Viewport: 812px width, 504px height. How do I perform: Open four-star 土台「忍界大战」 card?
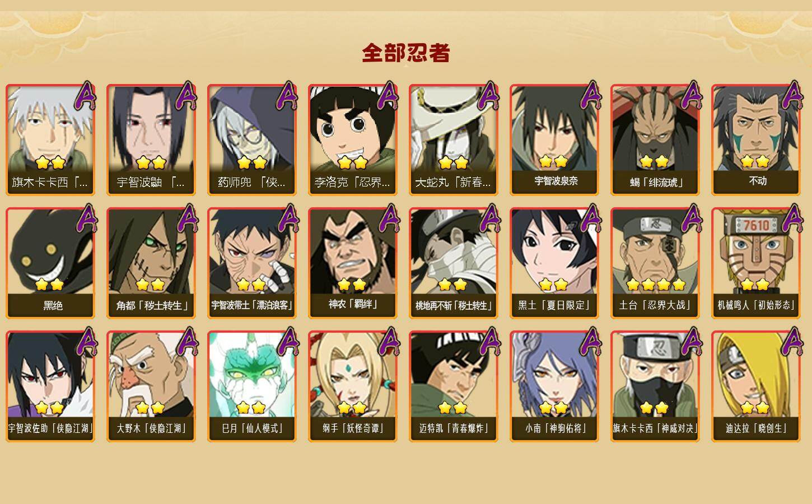(x=655, y=263)
